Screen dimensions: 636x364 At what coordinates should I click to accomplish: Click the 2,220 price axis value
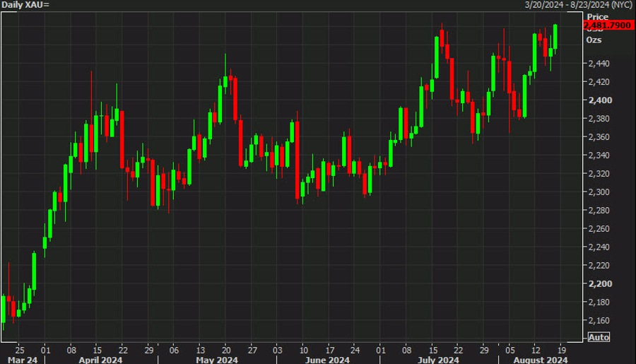pos(599,265)
